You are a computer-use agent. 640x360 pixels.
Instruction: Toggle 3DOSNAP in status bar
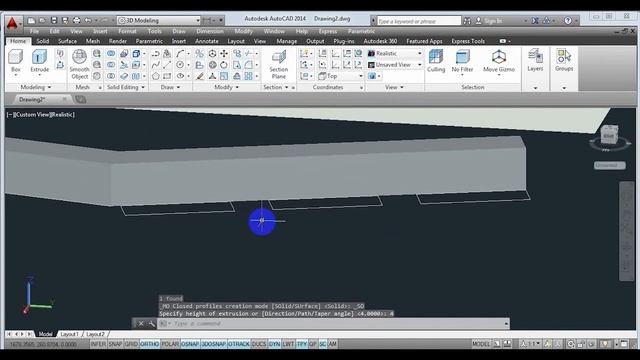click(x=214, y=344)
